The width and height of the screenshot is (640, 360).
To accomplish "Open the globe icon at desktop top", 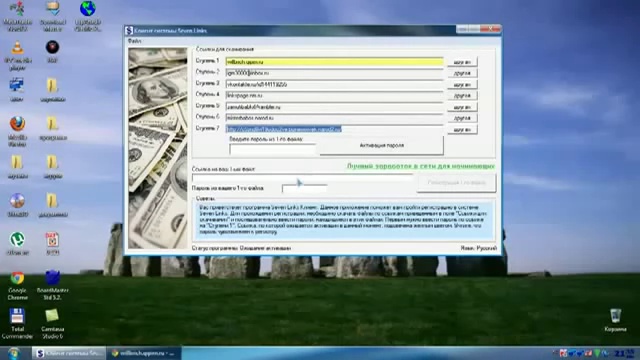I will (x=88, y=16).
